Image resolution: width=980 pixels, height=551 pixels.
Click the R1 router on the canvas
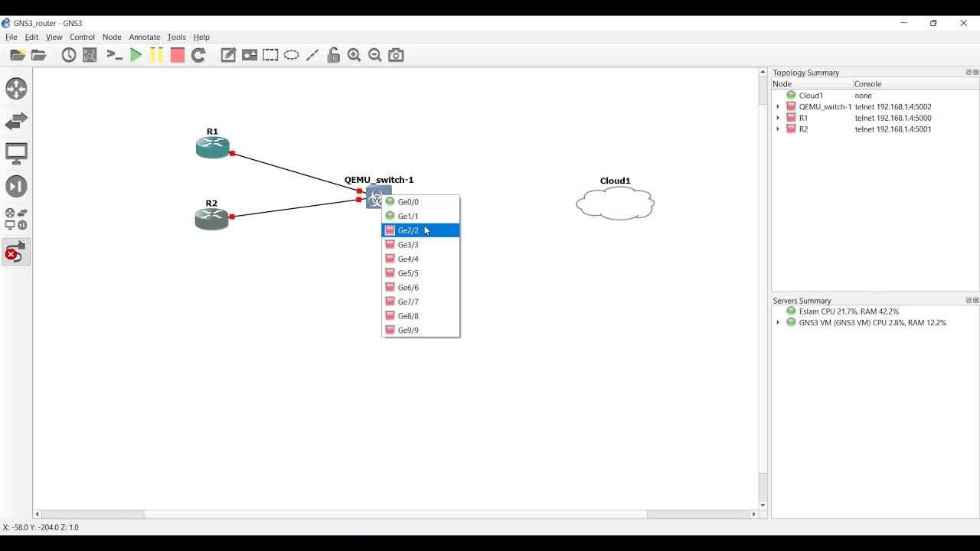click(213, 147)
